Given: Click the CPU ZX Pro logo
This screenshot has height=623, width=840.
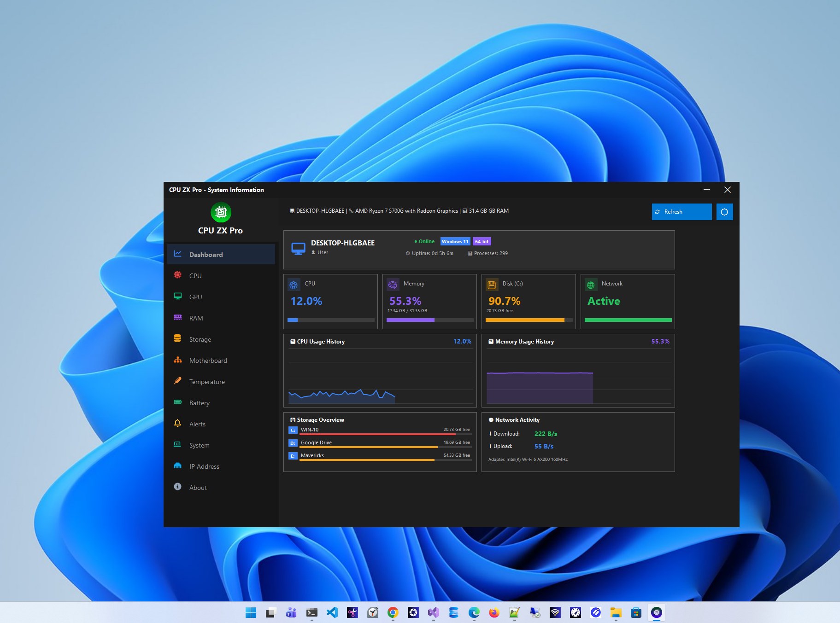Looking at the screenshot, I should click(x=221, y=212).
